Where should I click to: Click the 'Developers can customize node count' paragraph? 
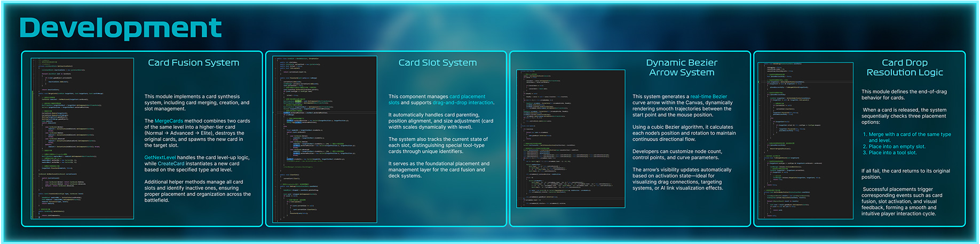pyautogui.click(x=677, y=154)
